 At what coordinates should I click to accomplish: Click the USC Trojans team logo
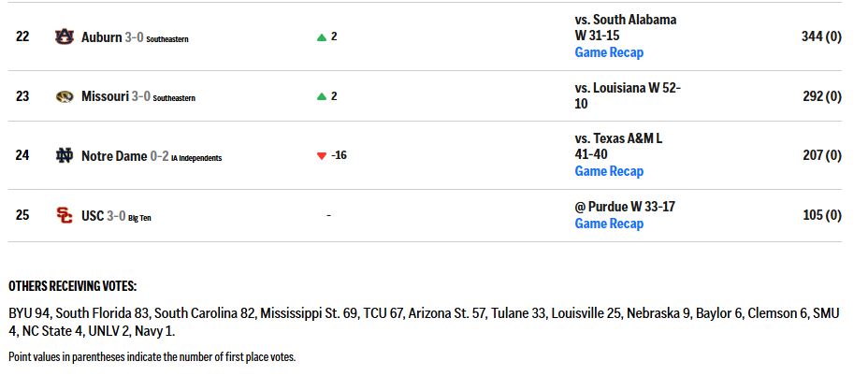click(65, 215)
